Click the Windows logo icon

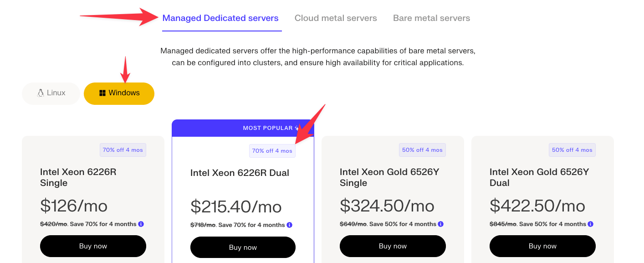point(104,93)
